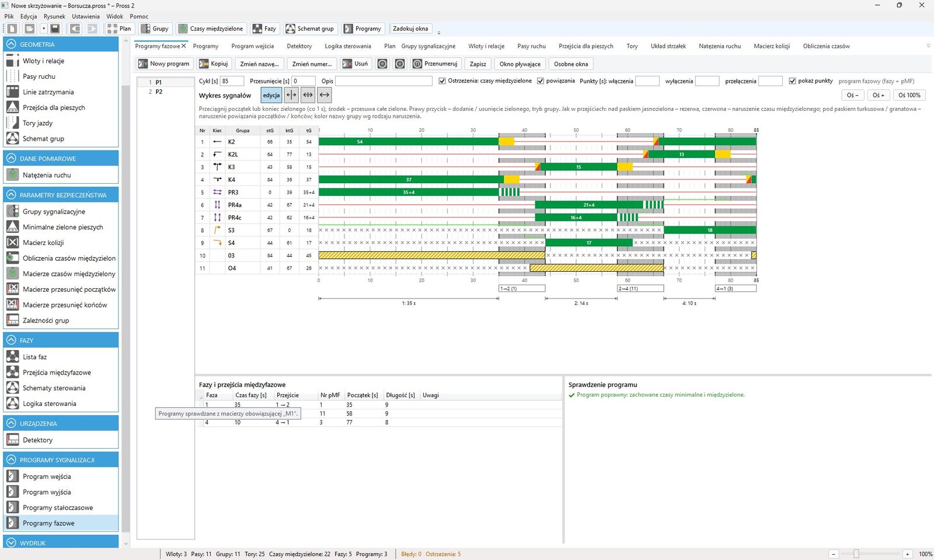The image size is (934, 560).
Task: Open Tory jazdy sidebar item
Action: click(x=61, y=123)
